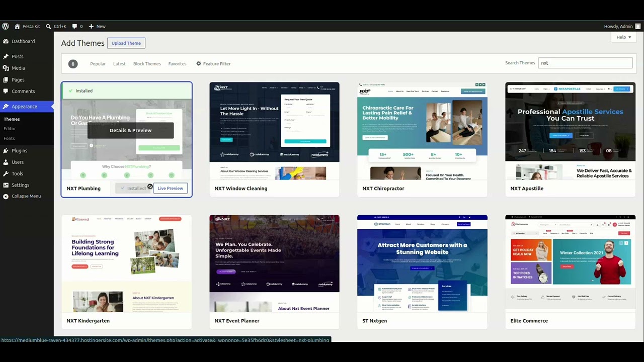Screen dimensions: 644x362
Task: Click the Search Themes input field
Action: [x=585, y=63]
